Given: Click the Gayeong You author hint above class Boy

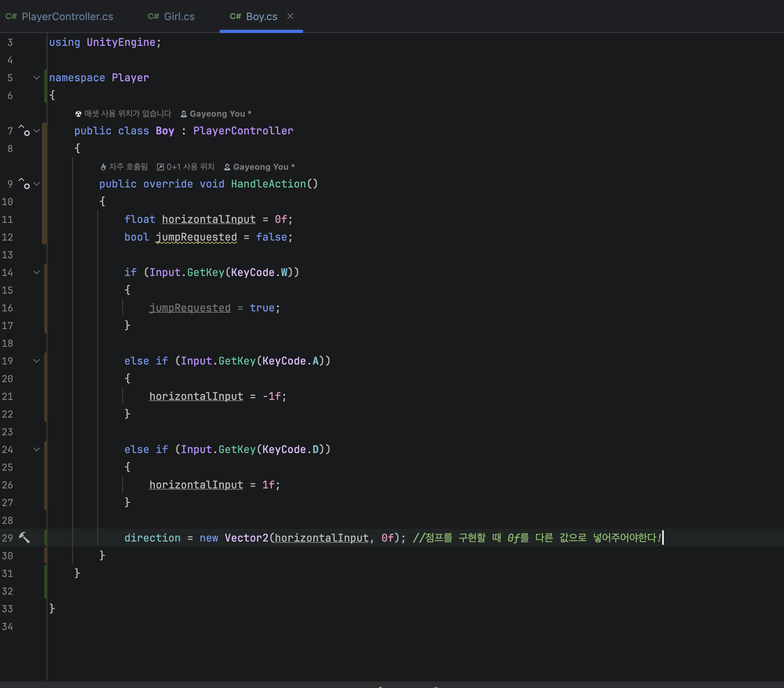Looking at the screenshot, I should click(x=220, y=114).
